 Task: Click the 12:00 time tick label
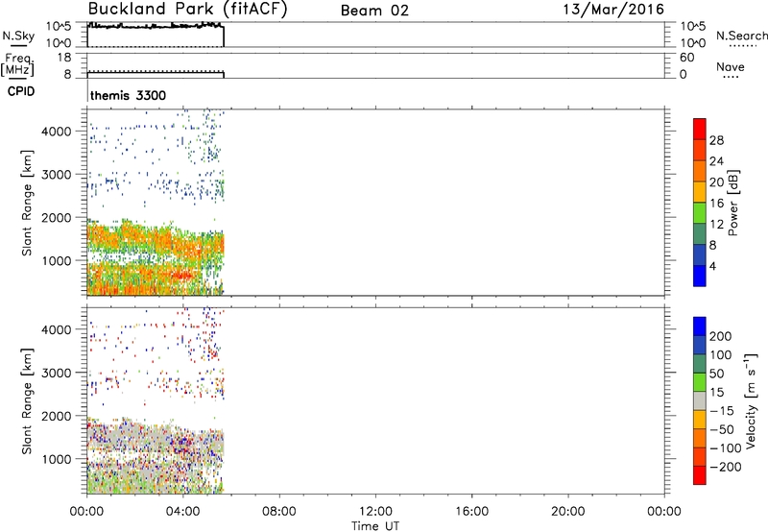(375, 512)
